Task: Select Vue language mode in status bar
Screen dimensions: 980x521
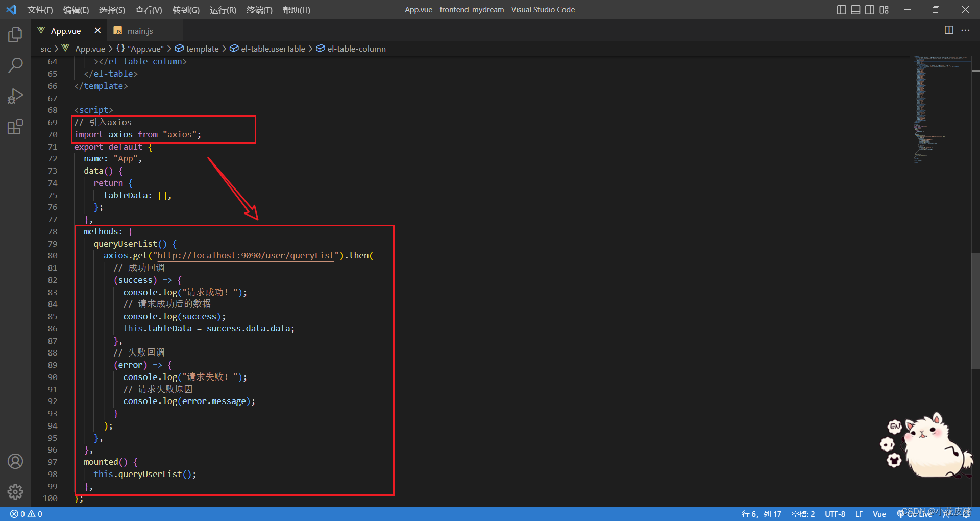Action: coord(879,514)
